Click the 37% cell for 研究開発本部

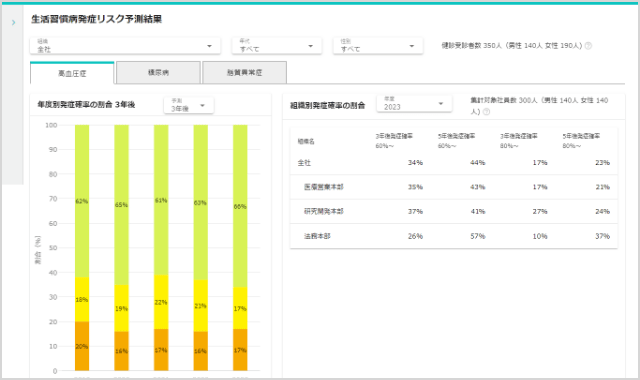[x=416, y=211]
